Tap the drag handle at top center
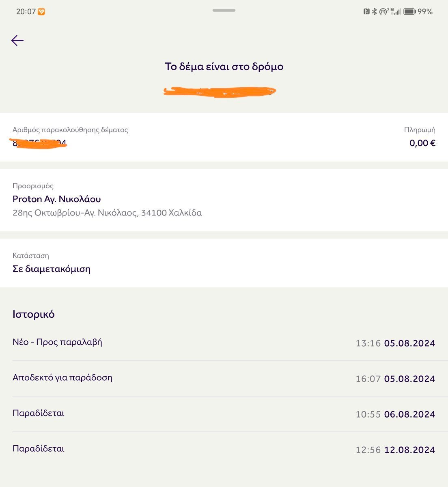448x487 pixels. point(224,11)
